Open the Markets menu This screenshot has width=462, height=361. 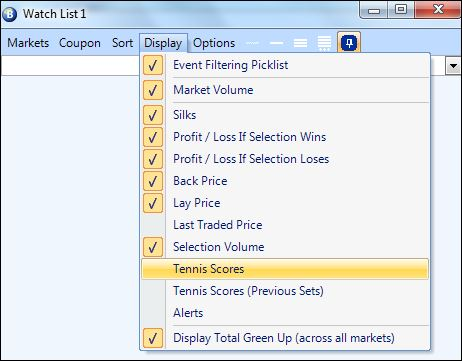point(28,43)
